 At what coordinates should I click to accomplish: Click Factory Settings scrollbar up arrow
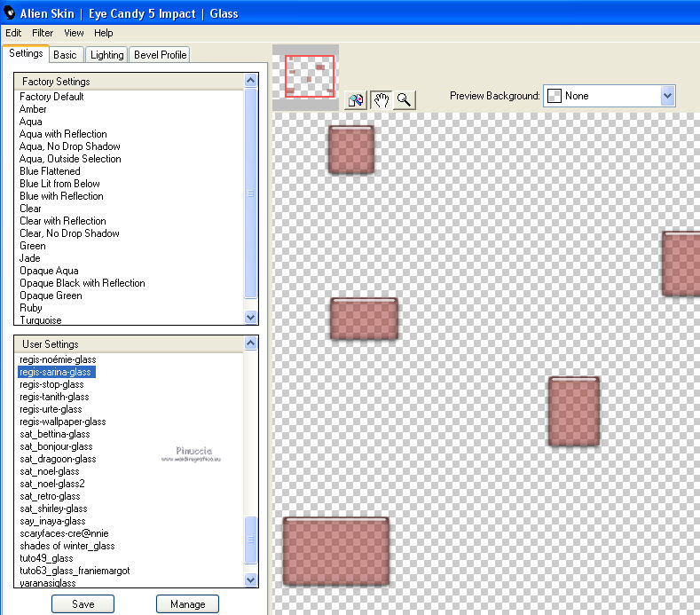coord(251,81)
